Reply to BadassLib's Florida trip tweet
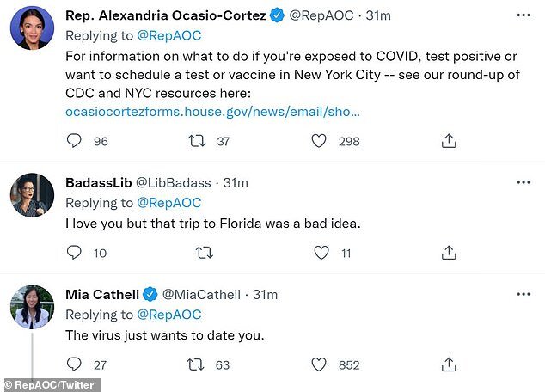This screenshot has width=545, height=392. coord(74,253)
